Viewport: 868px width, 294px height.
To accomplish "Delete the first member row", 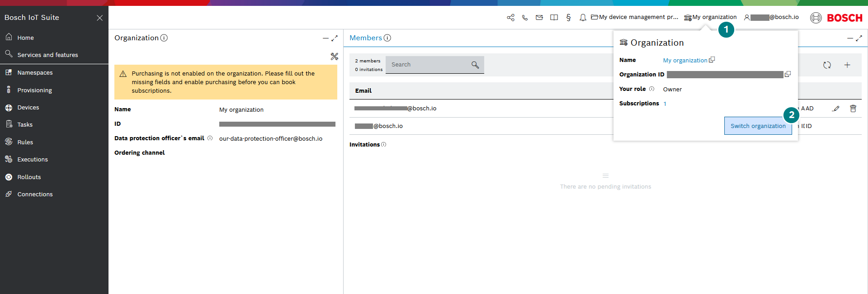I will [x=853, y=109].
